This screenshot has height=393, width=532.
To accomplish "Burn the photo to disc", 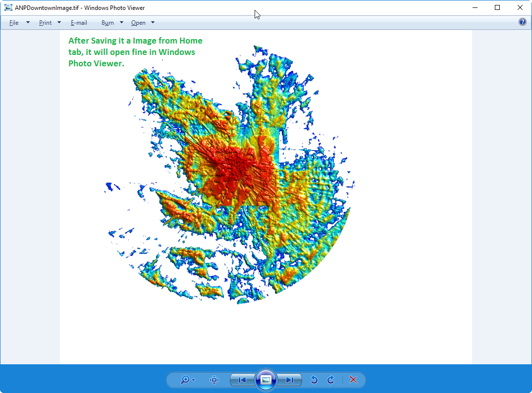I will (107, 22).
